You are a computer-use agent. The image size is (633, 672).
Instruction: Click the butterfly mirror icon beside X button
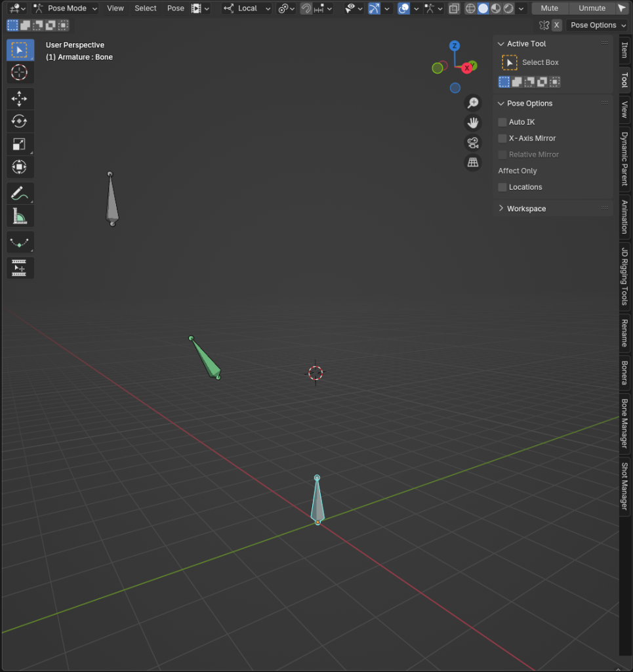(544, 26)
